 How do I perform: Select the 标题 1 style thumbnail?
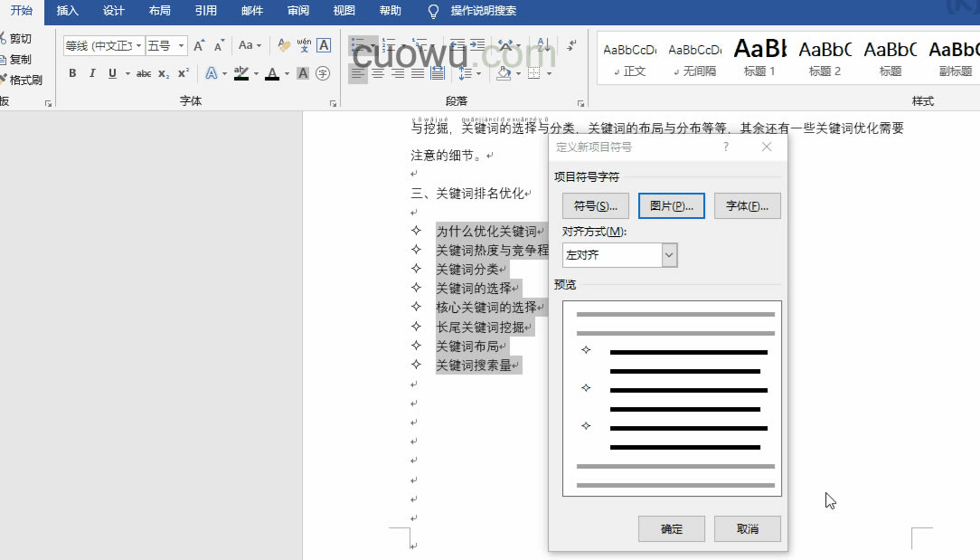pyautogui.click(x=759, y=57)
